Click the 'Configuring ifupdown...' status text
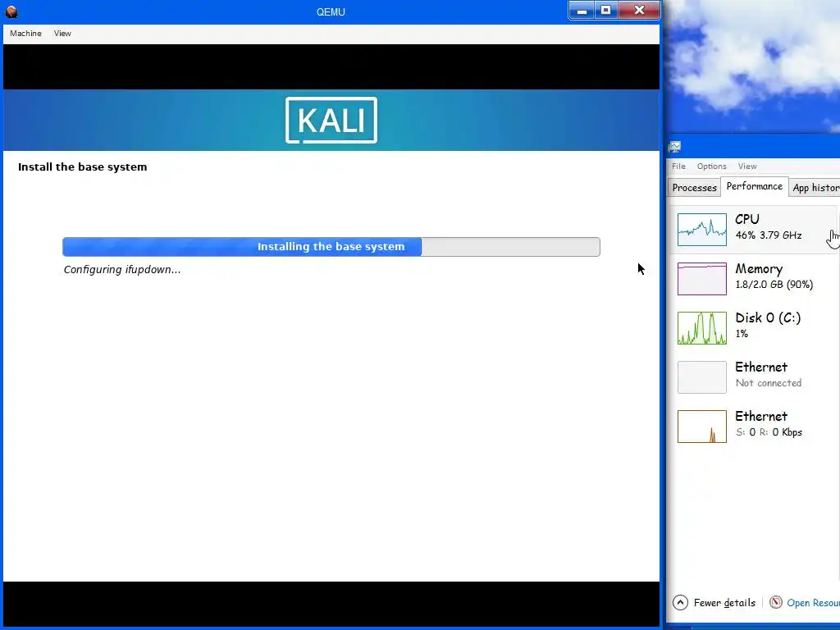The image size is (840, 630). [x=122, y=269]
